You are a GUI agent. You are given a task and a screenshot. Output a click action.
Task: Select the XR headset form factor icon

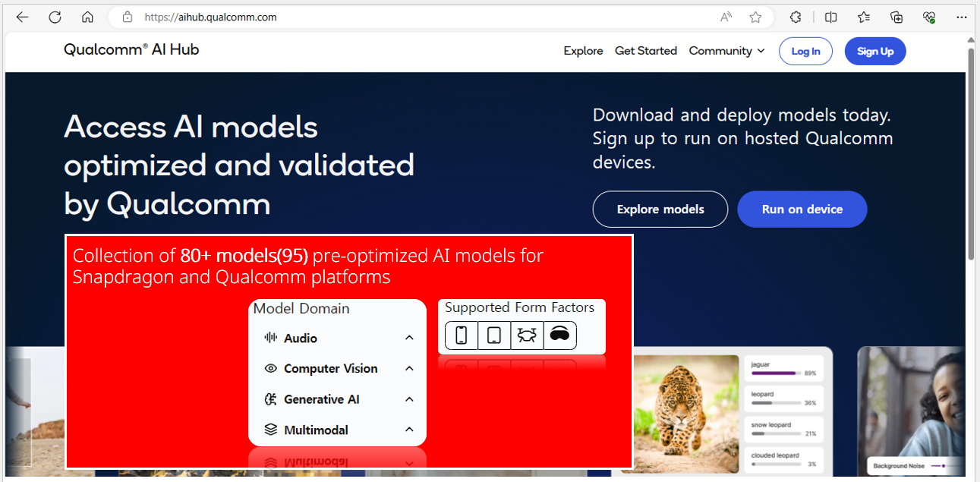click(559, 335)
